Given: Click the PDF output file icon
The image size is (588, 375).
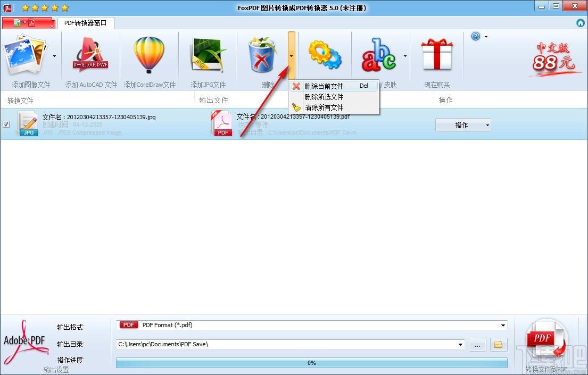Looking at the screenshot, I should click(x=221, y=123).
